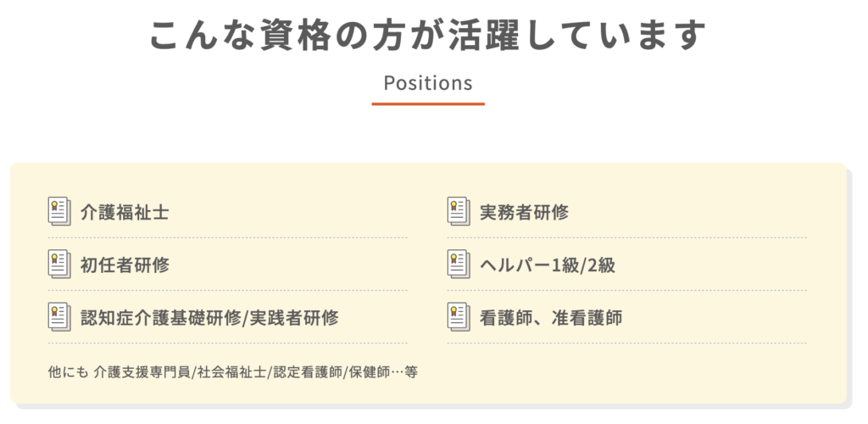
Task: Click the certificate icon beside ヘルパー1級/2級
Action: coord(459,264)
